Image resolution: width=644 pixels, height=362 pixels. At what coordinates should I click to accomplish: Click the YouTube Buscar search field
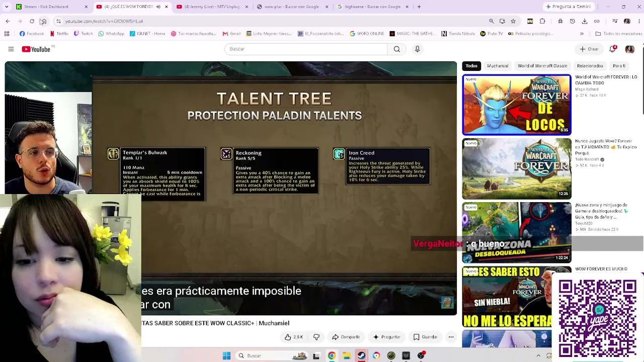pyautogui.click(x=306, y=49)
